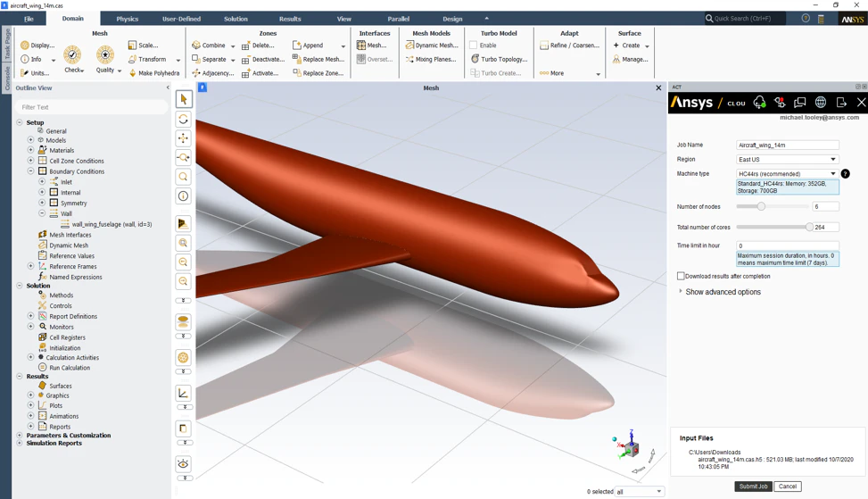The height and width of the screenshot is (499, 868).
Task: Pick the zoom in/out magnifier tool with plus
Action: coord(184,157)
